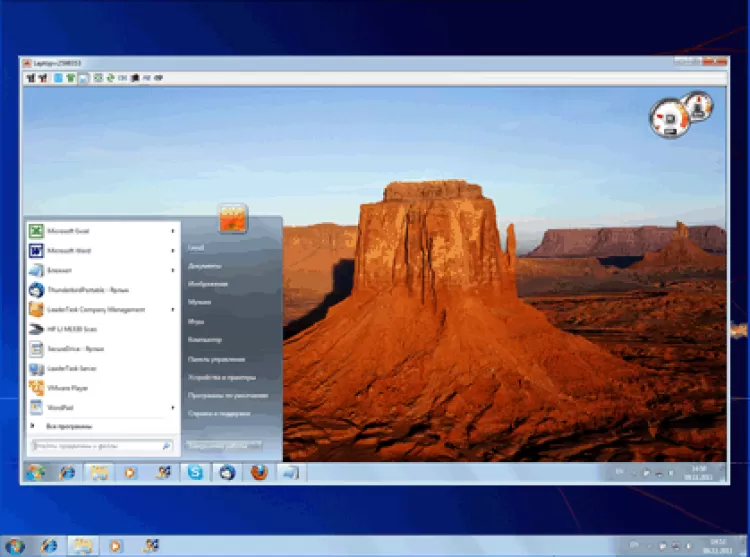Click the green full-screen toolbar icon
The width and height of the screenshot is (750, 557).
click(98, 77)
